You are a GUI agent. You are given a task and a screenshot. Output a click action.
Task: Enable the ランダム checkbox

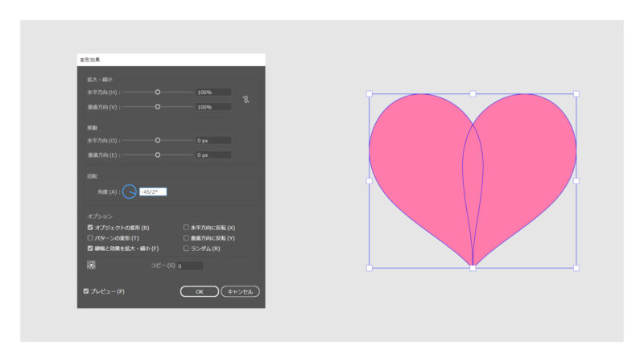tap(186, 249)
